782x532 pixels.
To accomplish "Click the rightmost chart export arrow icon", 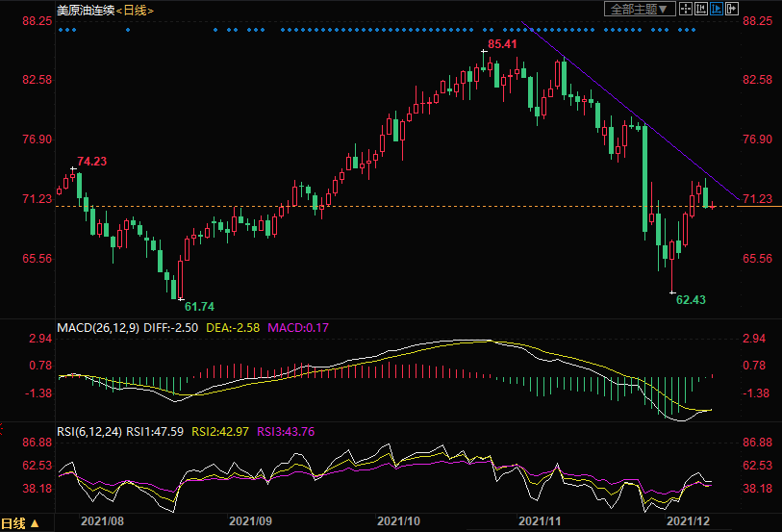I will 732,9.
